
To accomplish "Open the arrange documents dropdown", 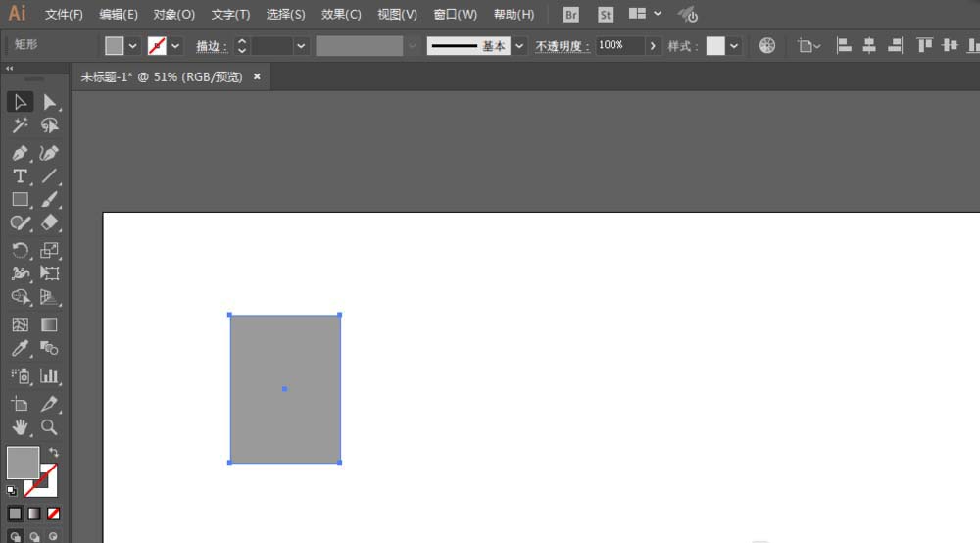I will (645, 13).
